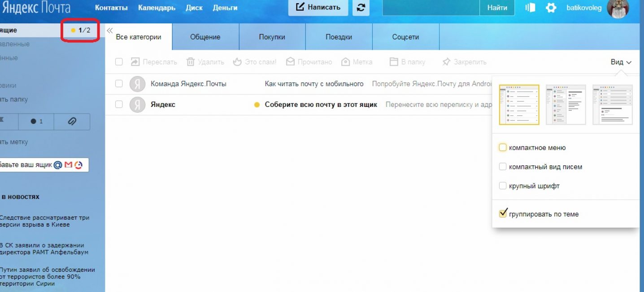Click the inbox 1/2 unread counter

(81, 30)
